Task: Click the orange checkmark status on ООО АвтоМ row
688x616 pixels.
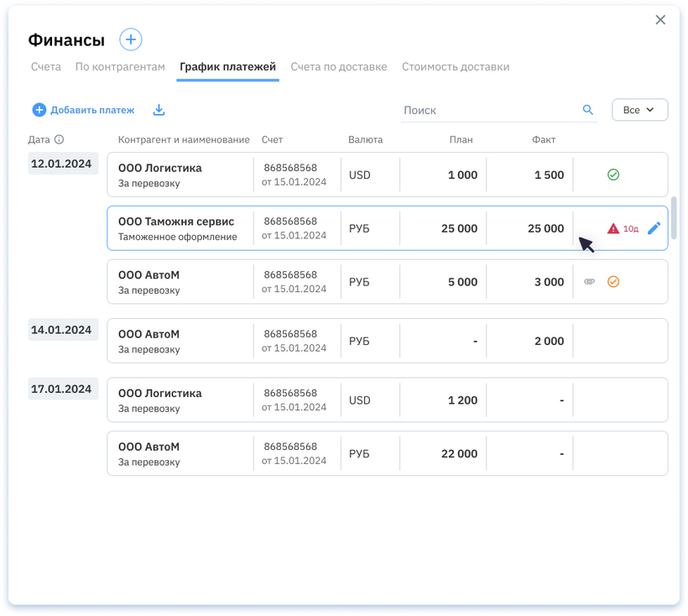Action: tap(613, 282)
